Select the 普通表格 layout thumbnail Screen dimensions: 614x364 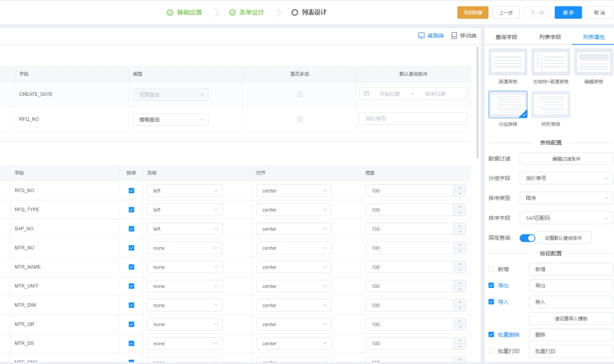(507, 62)
